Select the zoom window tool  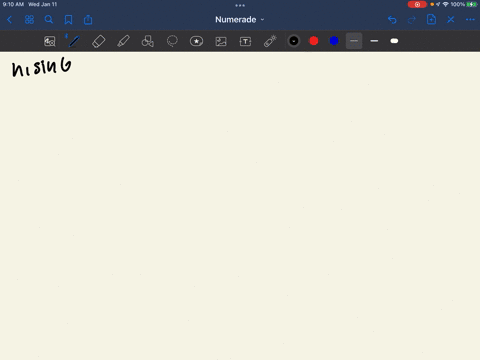click(50, 41)
